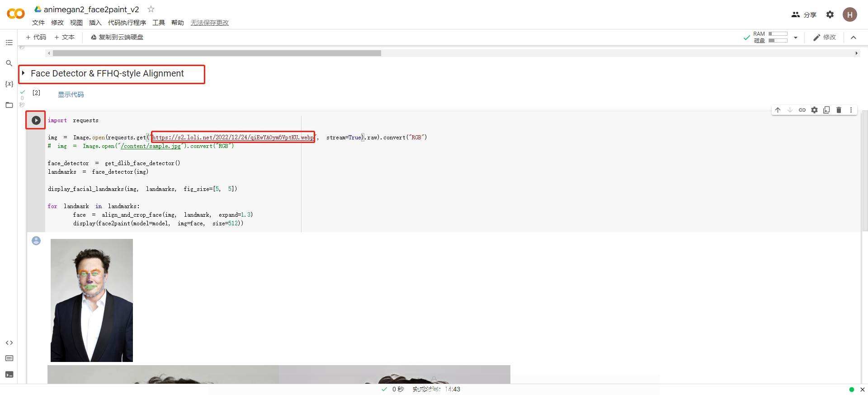Open RAM and disk resources dropdown
The width and height of the screenshot is (868, 395).
click(796, 38)
